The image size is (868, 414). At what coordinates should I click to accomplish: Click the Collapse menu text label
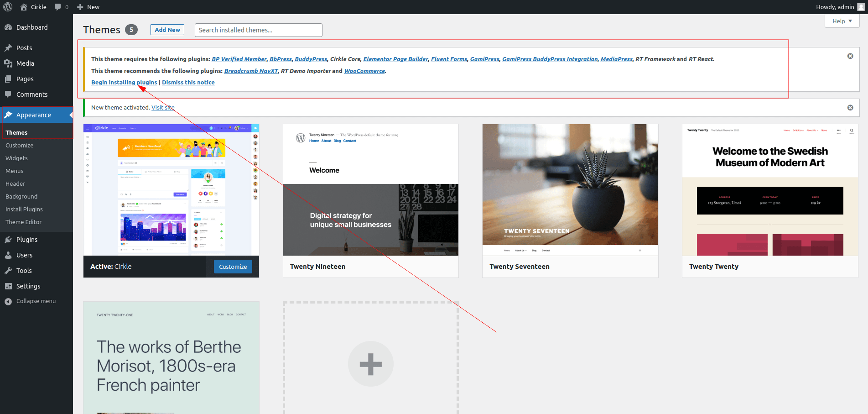[36, 301]
